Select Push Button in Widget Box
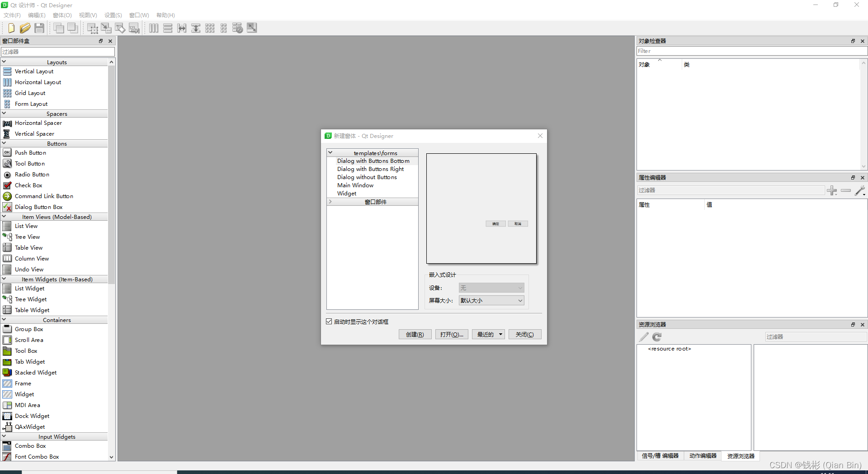The width and height of the screenshot is (868, 474). 30,153
